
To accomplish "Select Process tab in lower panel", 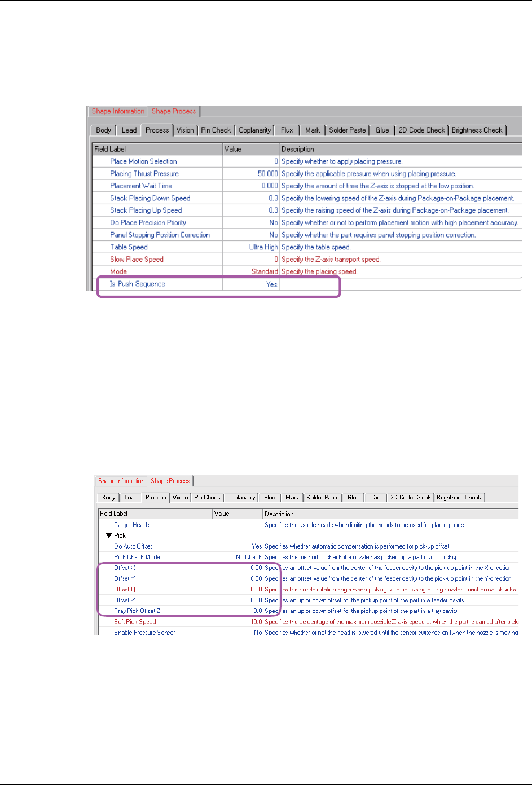I will pyautogui.click(x=156, y=498).
